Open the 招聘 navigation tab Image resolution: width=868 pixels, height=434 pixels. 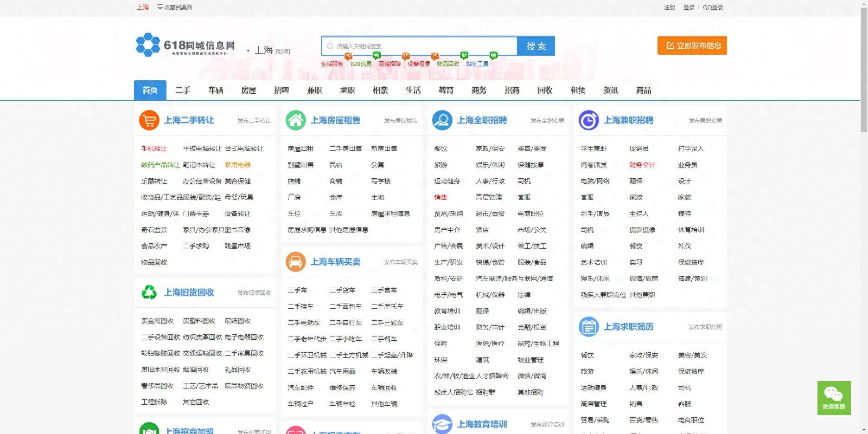tap(281, 90)
